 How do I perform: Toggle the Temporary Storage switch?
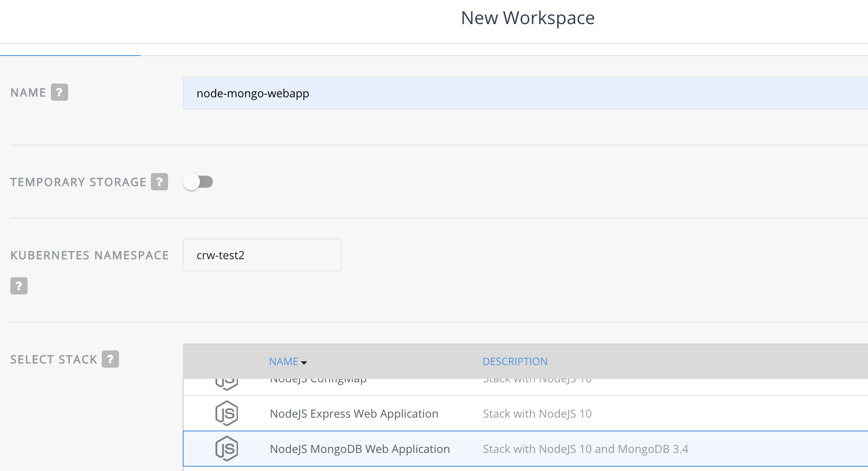(x=197, y=181)
